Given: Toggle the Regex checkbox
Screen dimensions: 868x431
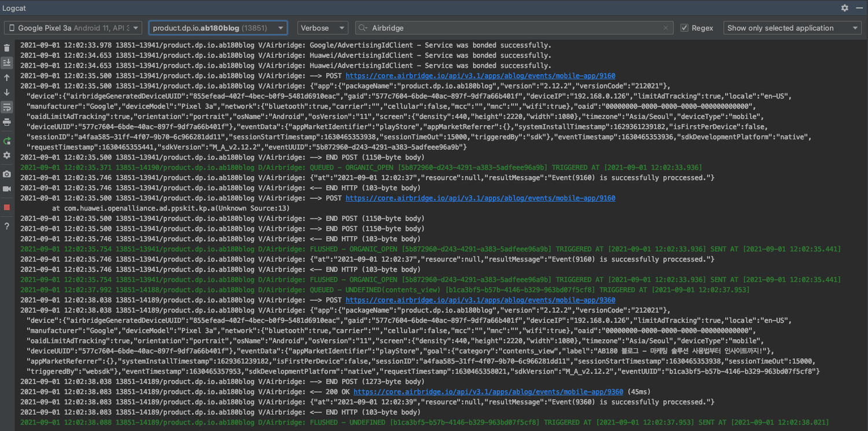Looking at the screenshot, I should pyautogui.click(x=685, y=28).
